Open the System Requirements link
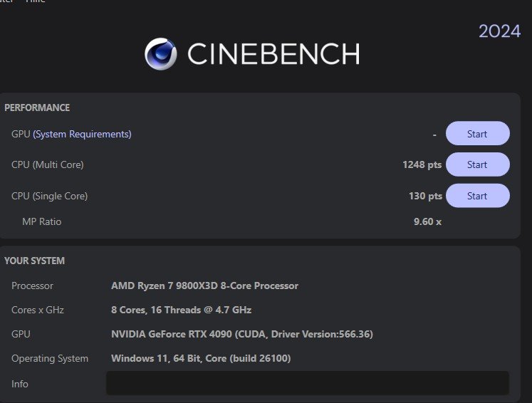The height and width of the screenshot is (403, 532). [x=82, y=134]
